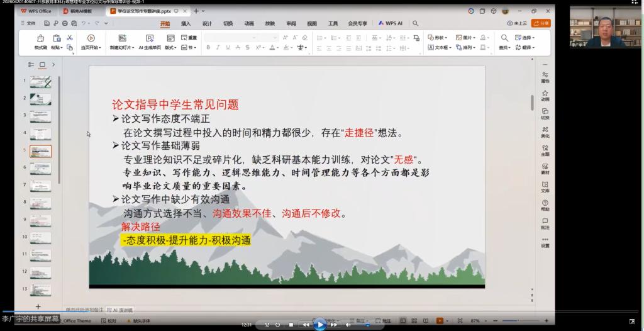Click the Cut scissors icon
Viewport: 644px width, 331px height.
click(x=70, y=38)
